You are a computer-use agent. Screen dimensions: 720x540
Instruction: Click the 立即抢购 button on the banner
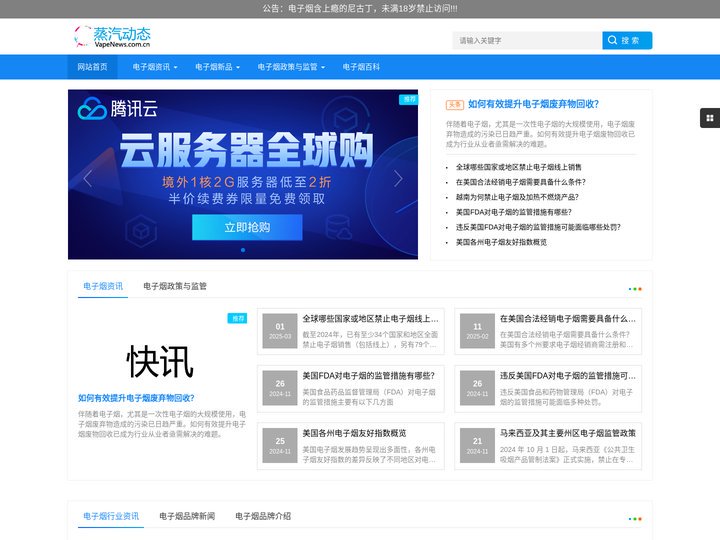(247, 227)
